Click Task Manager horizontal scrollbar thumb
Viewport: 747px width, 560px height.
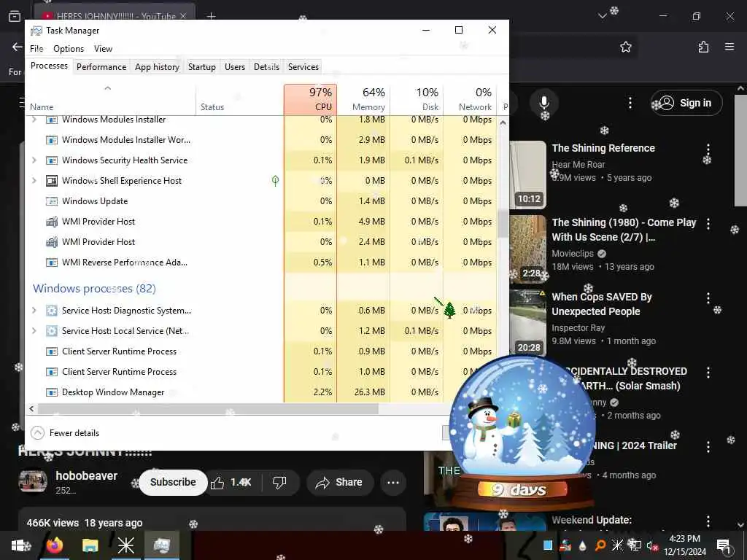[208, 408]
